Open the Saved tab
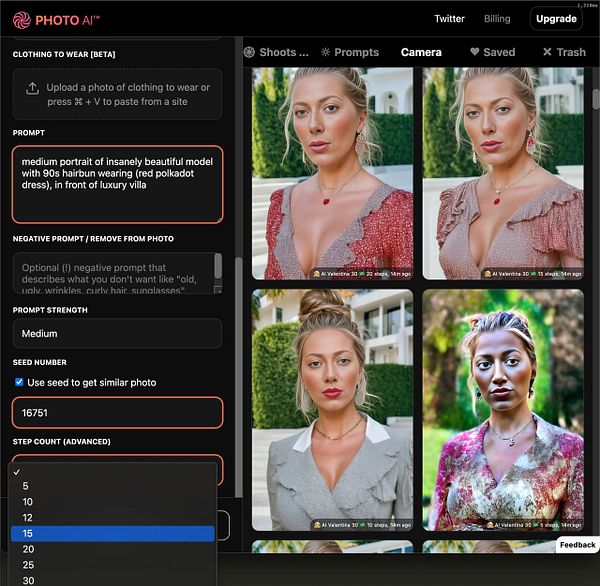The height and width of the screenshot is (586, 600). click(x=492, y=52)
